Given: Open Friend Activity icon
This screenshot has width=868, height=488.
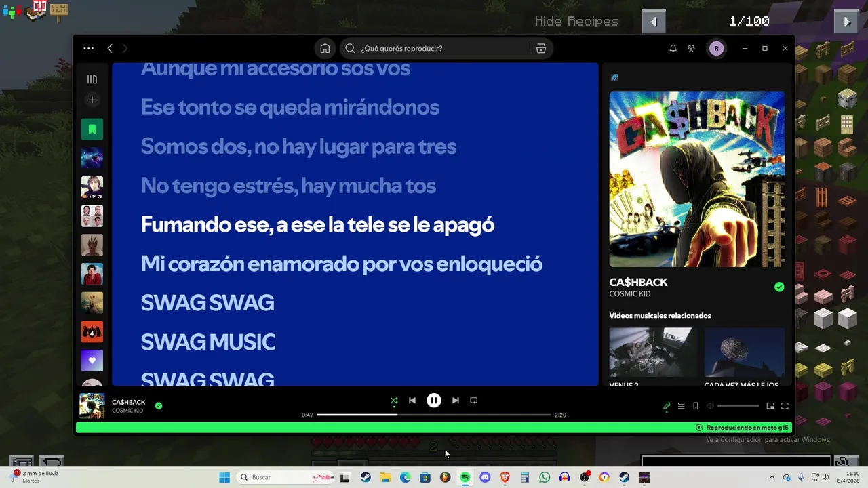Looking at the screenshot, I should coord(691,48).
